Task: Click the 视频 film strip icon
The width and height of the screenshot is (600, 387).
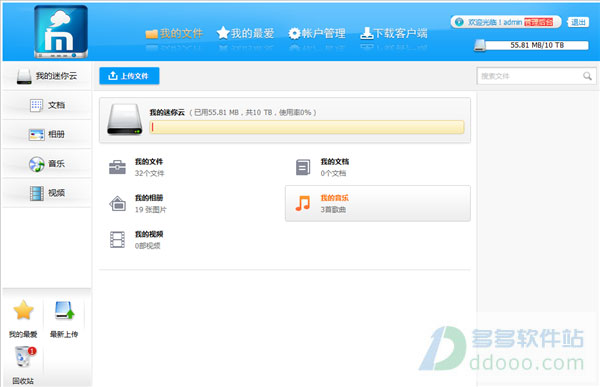Action: pos(37,193)
